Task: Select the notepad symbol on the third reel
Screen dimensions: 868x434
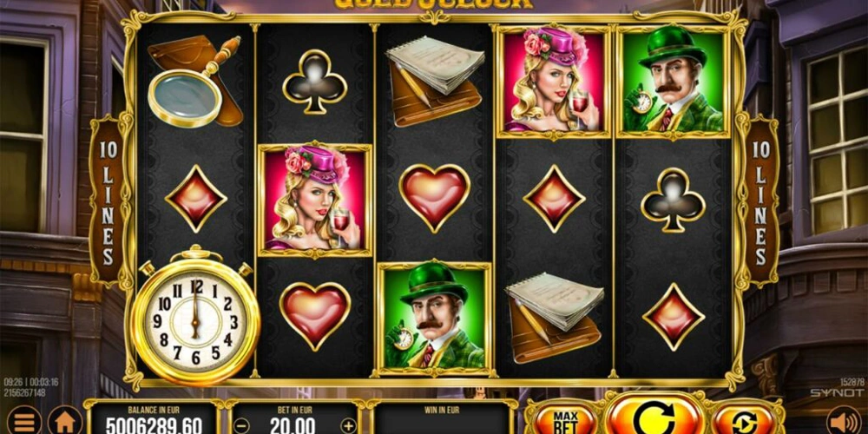Action: tap(434, 81)
